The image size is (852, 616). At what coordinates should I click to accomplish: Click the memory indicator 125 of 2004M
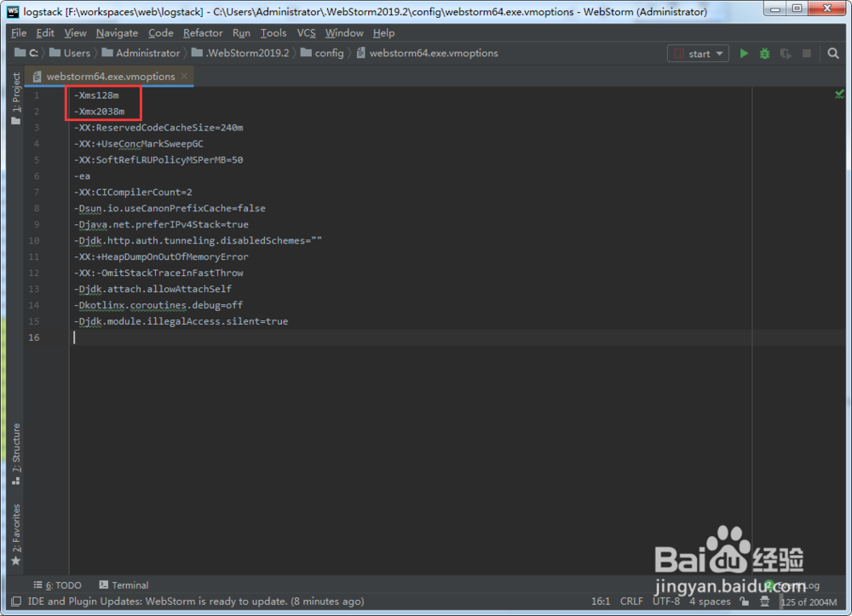(809, 602)
